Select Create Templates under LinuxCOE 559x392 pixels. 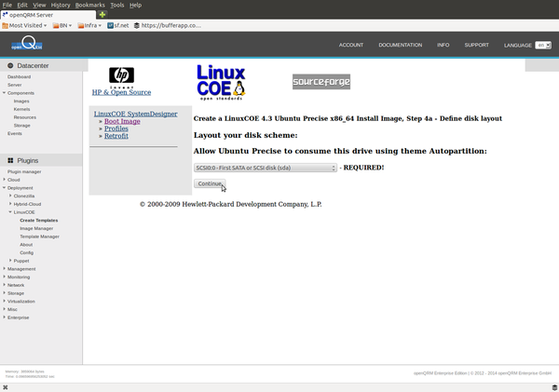click(x=39, y=221)
